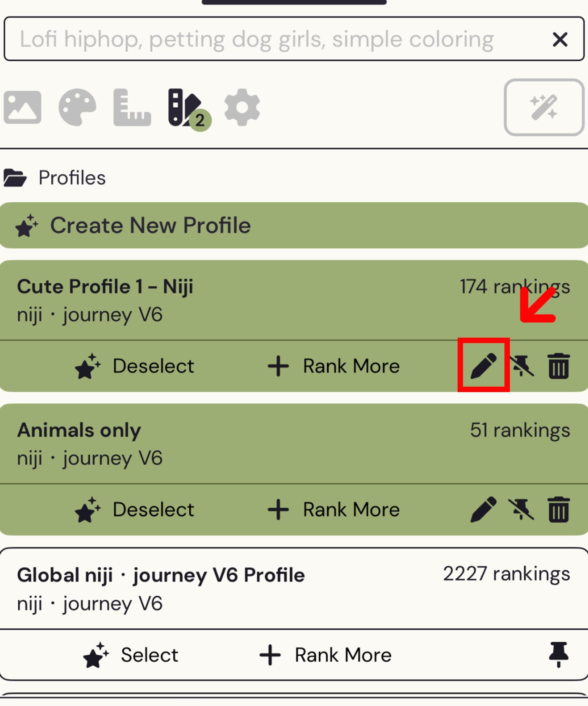Open the ruler aspect ratio icon

[x=132, y=107]
